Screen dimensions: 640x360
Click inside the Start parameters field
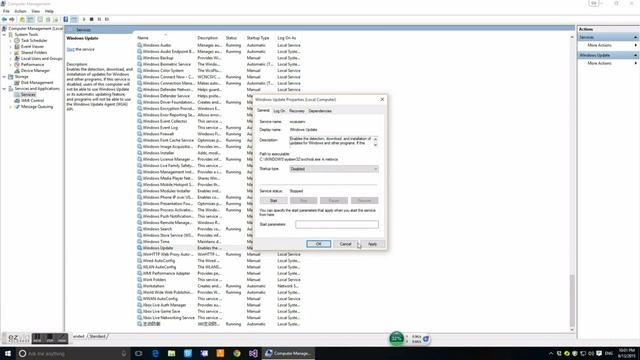[x=337, y=224]
